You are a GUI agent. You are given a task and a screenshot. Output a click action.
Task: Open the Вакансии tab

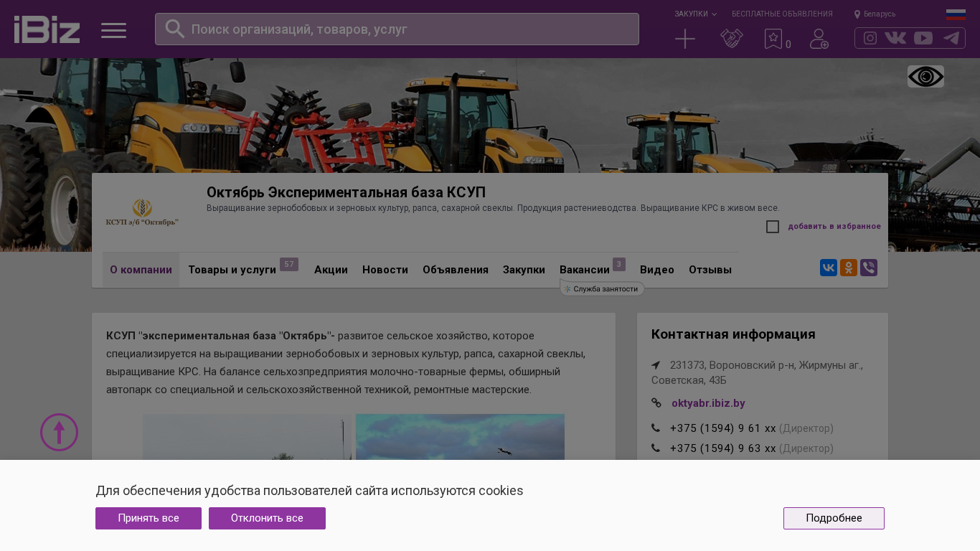(x=585, y=270)
